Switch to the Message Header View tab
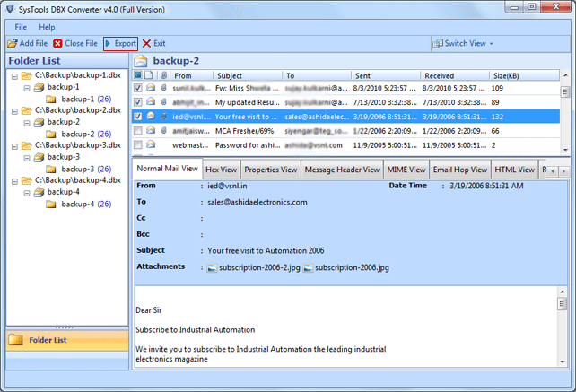The height and width of the screenshot is (392, 576). 342,170
